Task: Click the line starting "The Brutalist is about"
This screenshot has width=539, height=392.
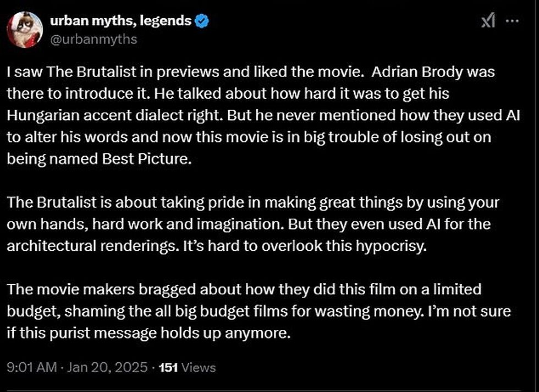Action: point(254,202)
